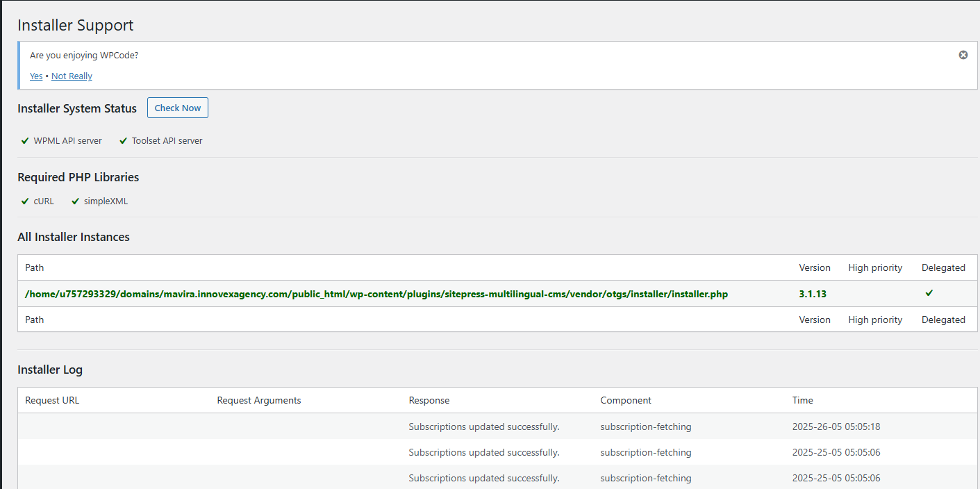This screenshot has height=489, width=980.
Task: Click the Installer System Status heading
Action: tap(77, 108)
